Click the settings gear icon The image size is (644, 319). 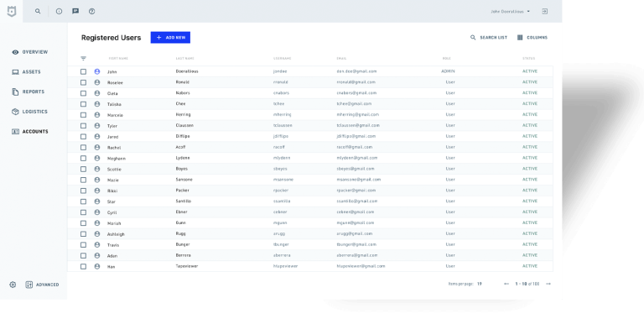tap(13, 285)
